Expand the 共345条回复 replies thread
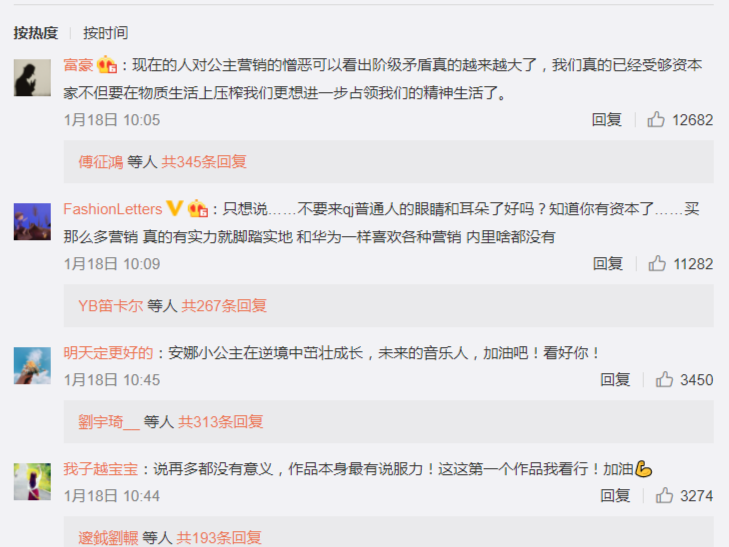 204,162
